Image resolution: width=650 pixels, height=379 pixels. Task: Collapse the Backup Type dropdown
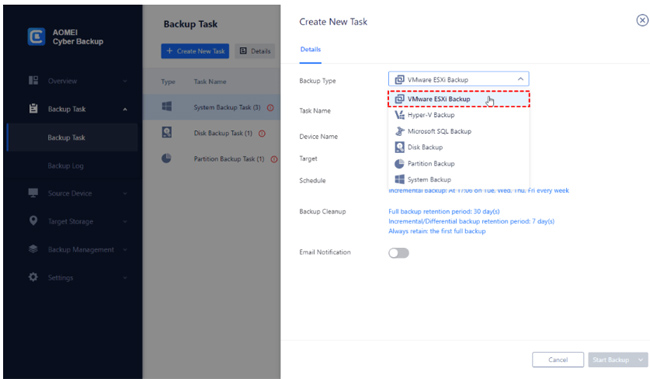point(521,79)
